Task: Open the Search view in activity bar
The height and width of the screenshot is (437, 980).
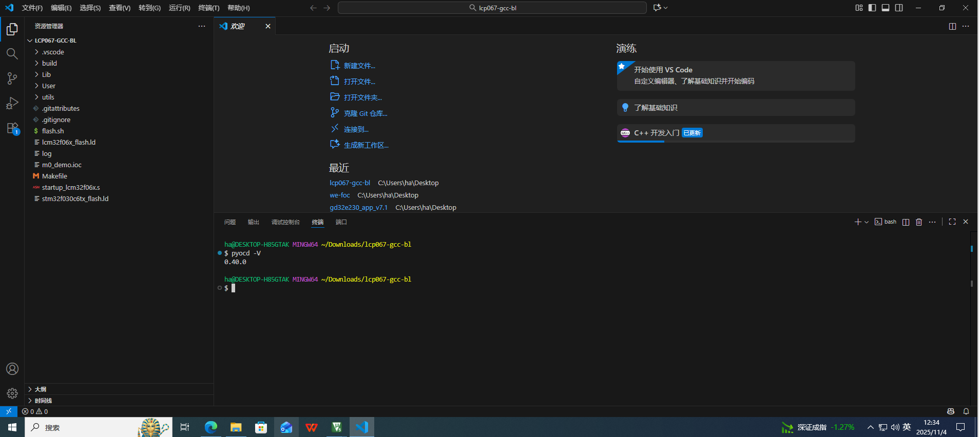Action: pos(12,54)
